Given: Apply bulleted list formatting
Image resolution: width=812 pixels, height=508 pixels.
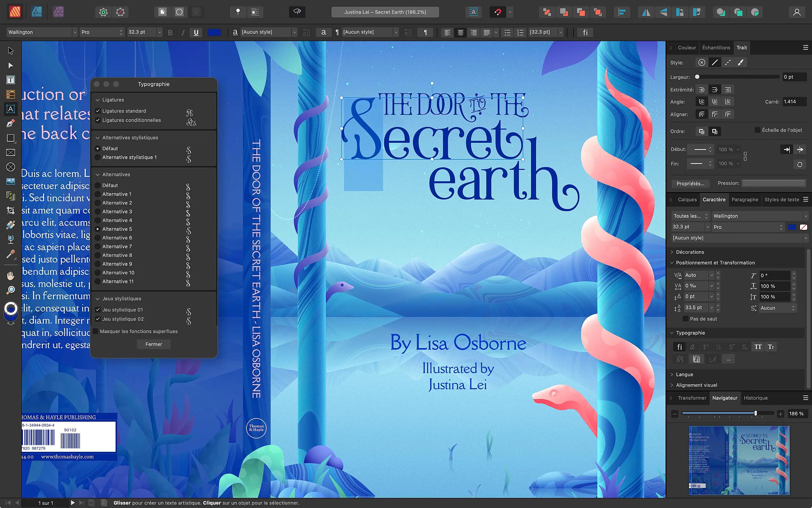Looking at the screenshot, I should pos(507,32).
